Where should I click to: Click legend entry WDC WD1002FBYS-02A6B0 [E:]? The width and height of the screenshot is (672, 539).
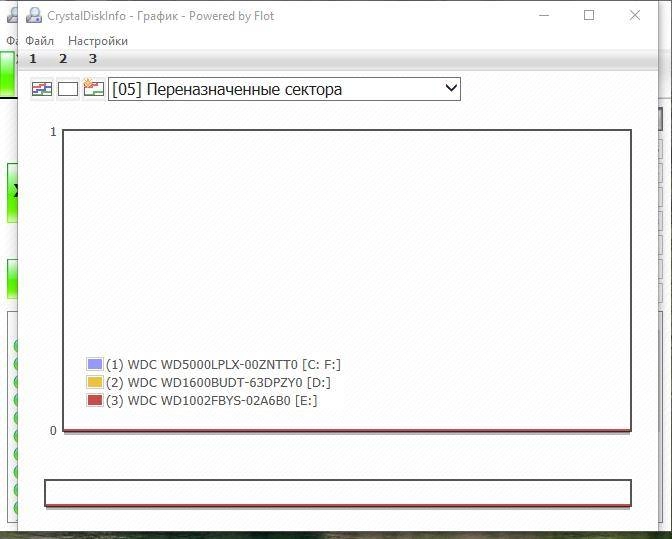[x=211, y=401]
